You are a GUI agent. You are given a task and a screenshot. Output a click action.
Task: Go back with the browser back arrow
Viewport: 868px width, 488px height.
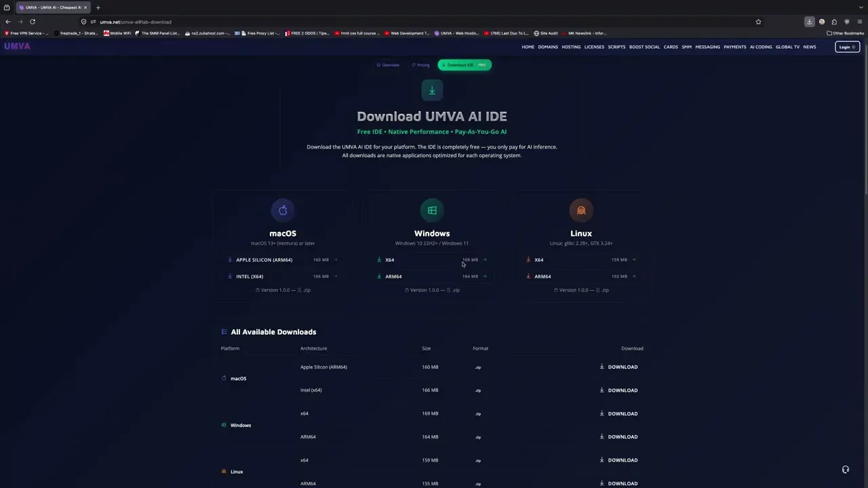8,22
